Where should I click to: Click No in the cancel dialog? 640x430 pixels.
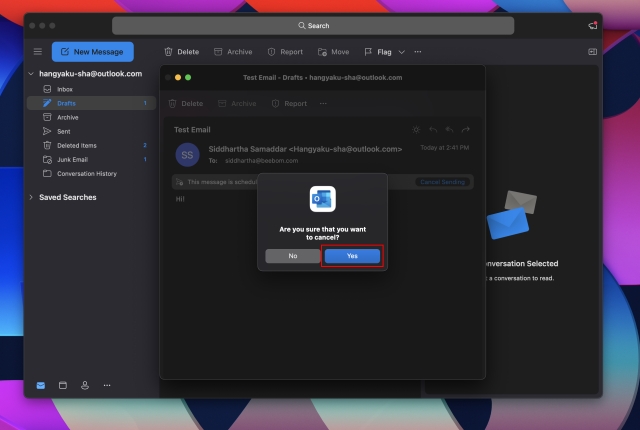[293, 256]
